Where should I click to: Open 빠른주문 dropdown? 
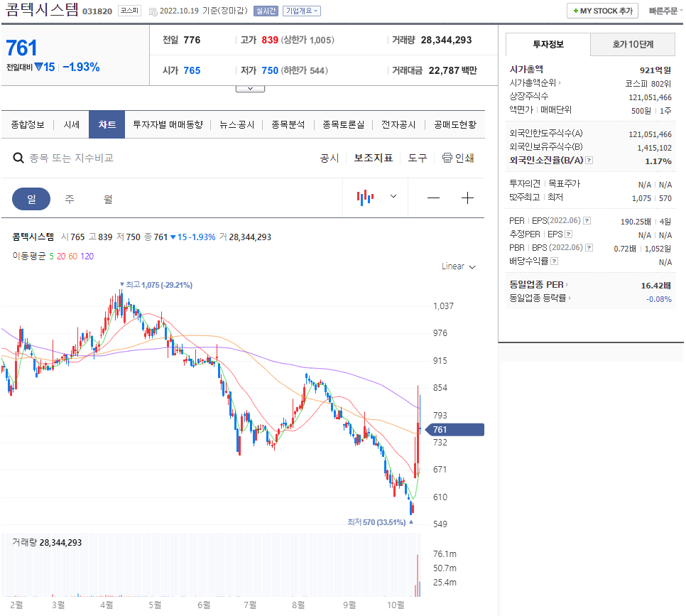[x=665, y=11]
